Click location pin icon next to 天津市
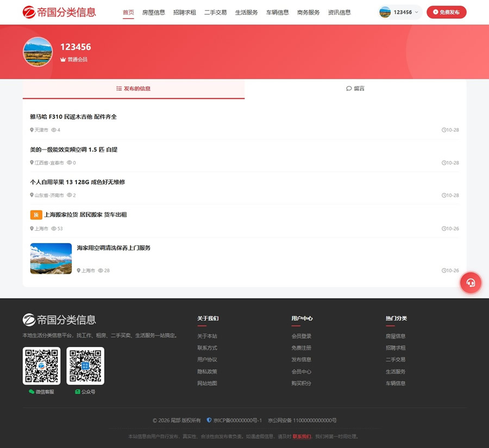This screenshot has width=489, height=448. (x=32, y=130)
